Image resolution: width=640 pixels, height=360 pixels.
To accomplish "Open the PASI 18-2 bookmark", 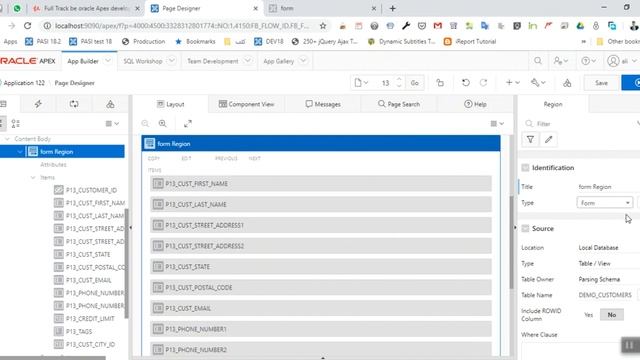I will 43,42.
